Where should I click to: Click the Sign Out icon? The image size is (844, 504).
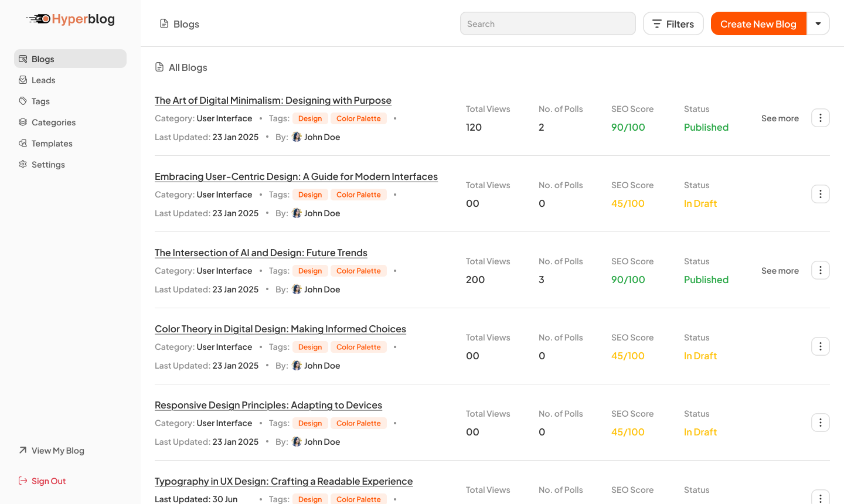[x=23, y=481]
